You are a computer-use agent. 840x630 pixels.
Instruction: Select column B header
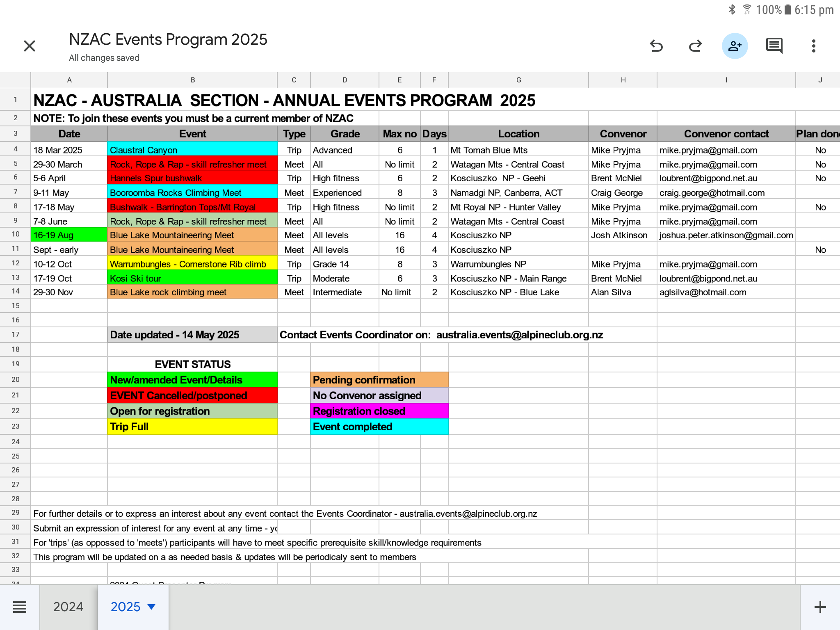192,80
